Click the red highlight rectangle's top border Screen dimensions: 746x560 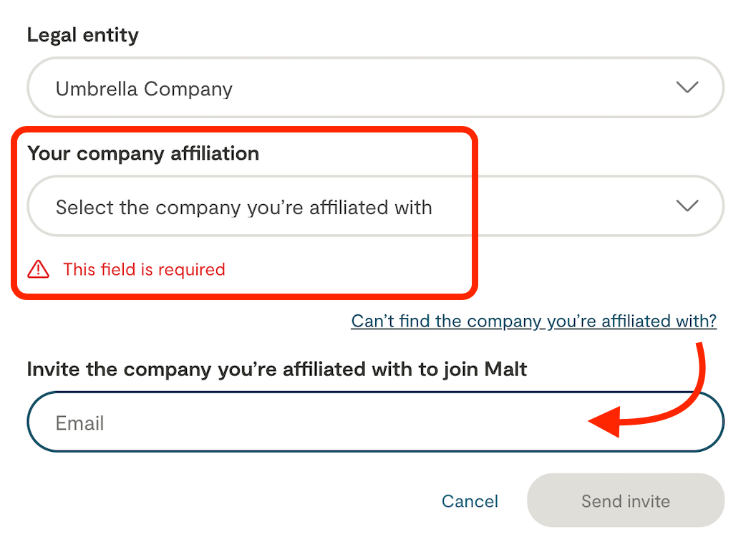[x=243, y=130]
